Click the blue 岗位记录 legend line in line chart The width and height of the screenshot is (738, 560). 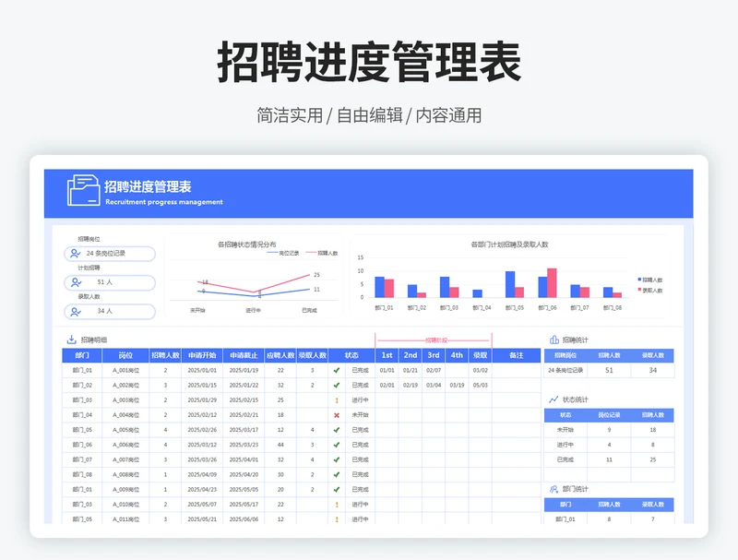pos(272,253)
